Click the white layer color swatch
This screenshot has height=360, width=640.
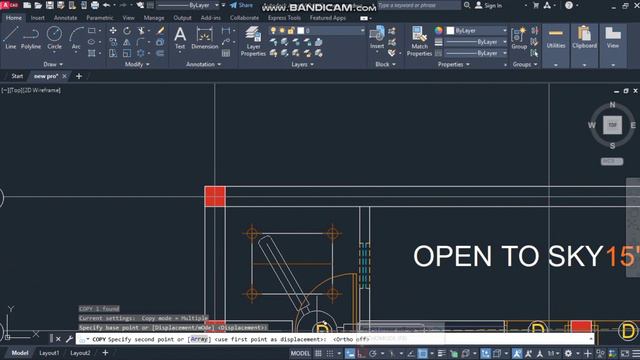(x=301, y=31)
